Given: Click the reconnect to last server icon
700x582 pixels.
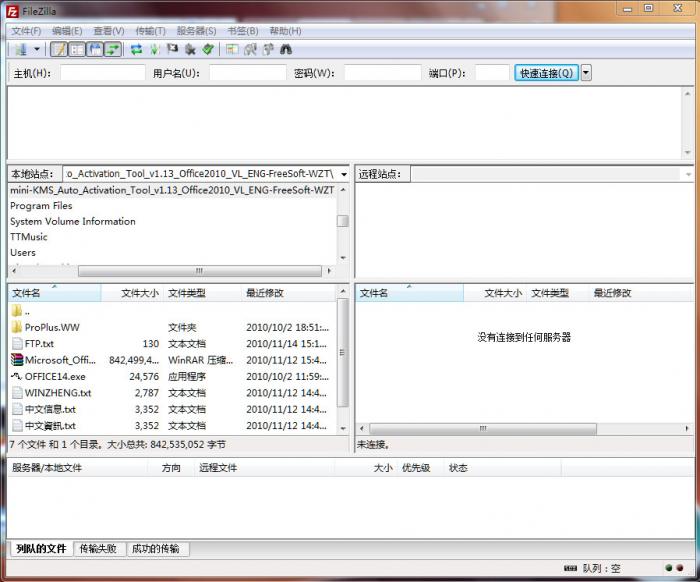Looking at the screenshot, I should click(208, 49).
